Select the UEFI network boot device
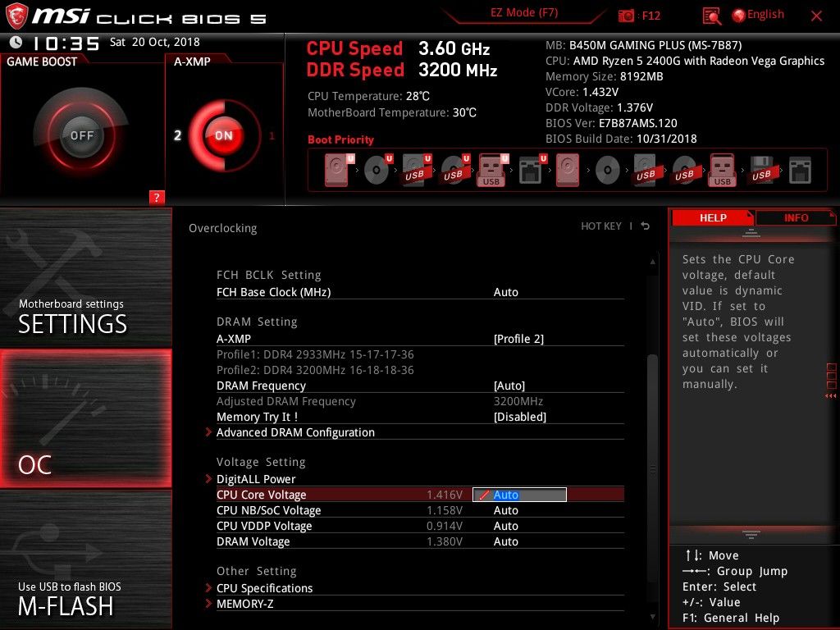This screenshot has height=630, width=840. tap(532, 170)
